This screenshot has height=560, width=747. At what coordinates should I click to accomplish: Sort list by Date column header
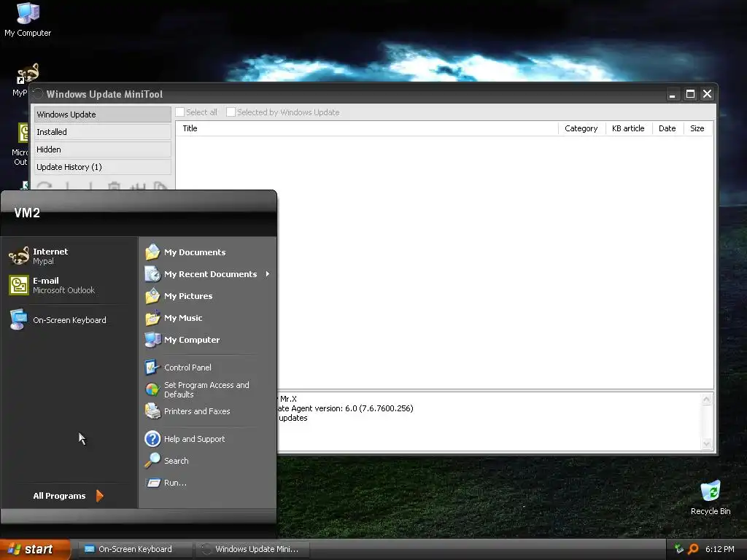[667, 128]
